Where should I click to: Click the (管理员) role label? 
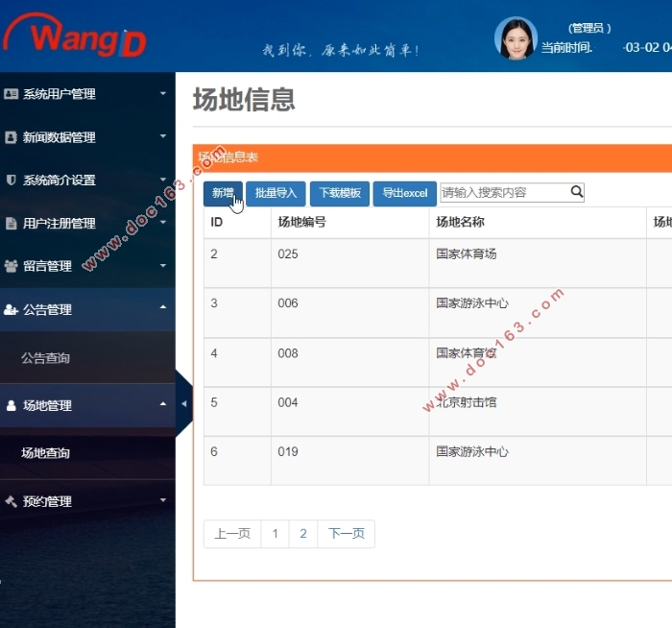pos(589,28)
